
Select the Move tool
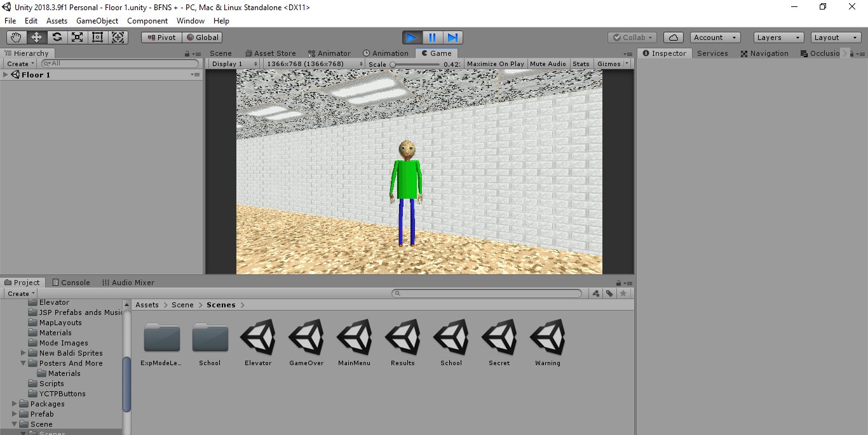point(36,37)
